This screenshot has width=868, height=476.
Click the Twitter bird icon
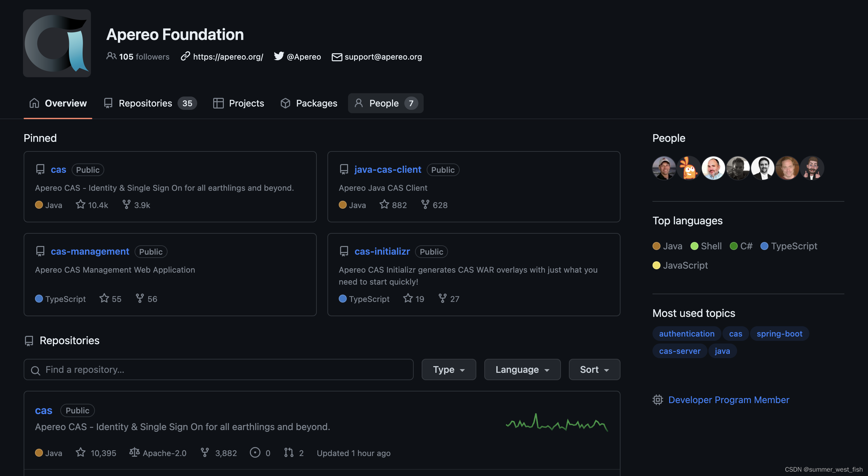(x=279, y=56)
